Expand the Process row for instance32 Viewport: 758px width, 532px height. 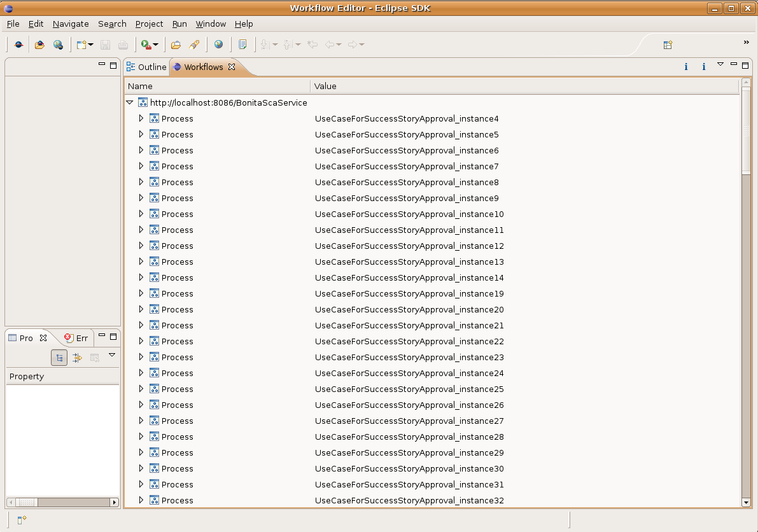pyautogui.click(x=141, y=500)
